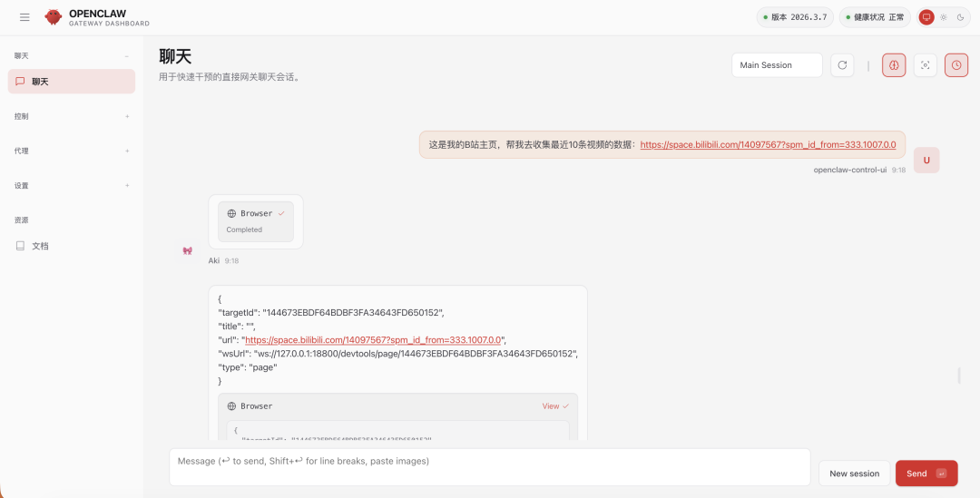Click the user avatar U
980x498 pixels.
[926, 160]
